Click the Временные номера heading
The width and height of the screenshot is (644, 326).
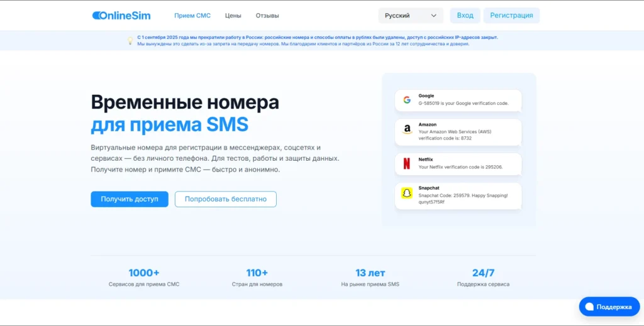185,102
